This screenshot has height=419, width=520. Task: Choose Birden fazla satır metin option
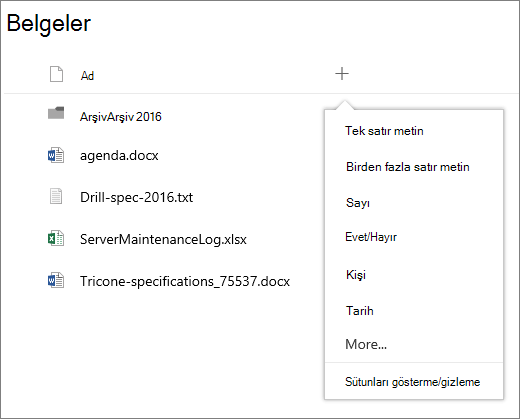(408, 167)
